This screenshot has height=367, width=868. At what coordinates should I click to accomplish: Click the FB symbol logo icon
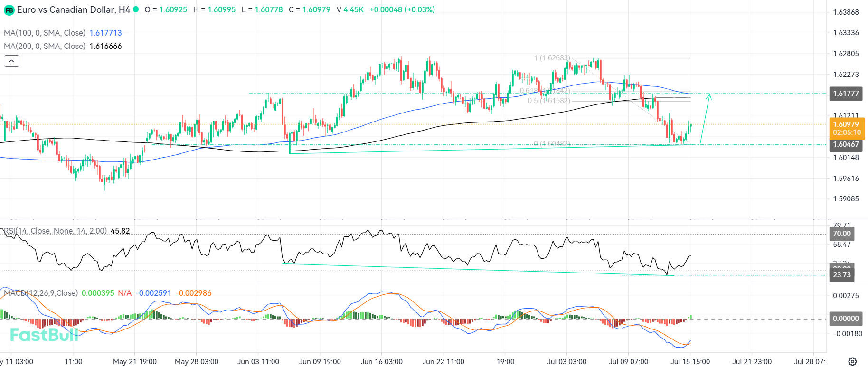[x=9, y=10]
